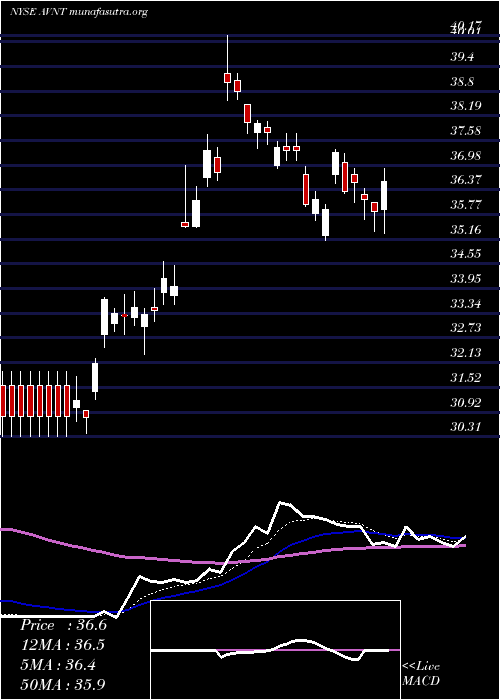Image resolution: width=500 pixels, height=700 pixels.
Task: Click inside the MACD indicator panel
Action: click(x=275, y=650)
